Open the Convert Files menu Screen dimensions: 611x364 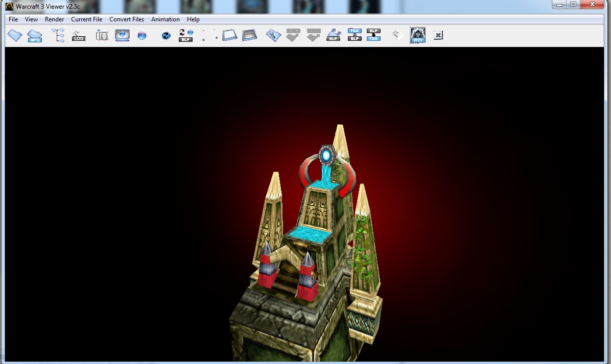(127, 19)
